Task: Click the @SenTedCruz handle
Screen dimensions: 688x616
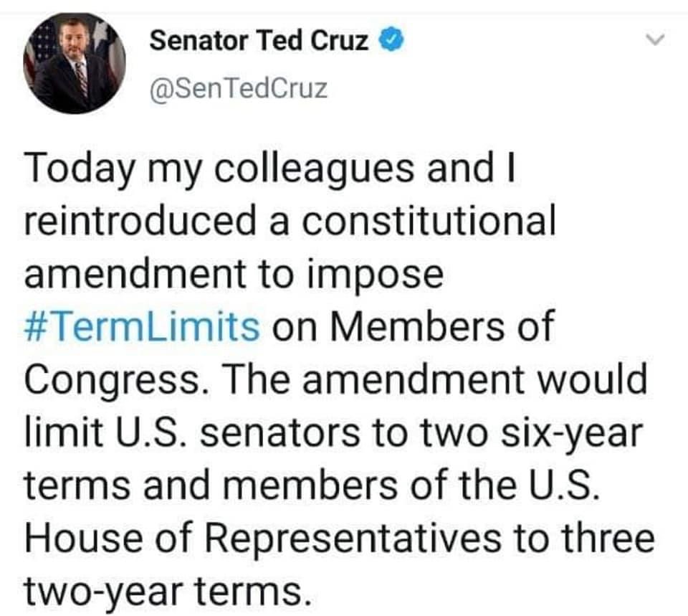Action: [239, 89]
